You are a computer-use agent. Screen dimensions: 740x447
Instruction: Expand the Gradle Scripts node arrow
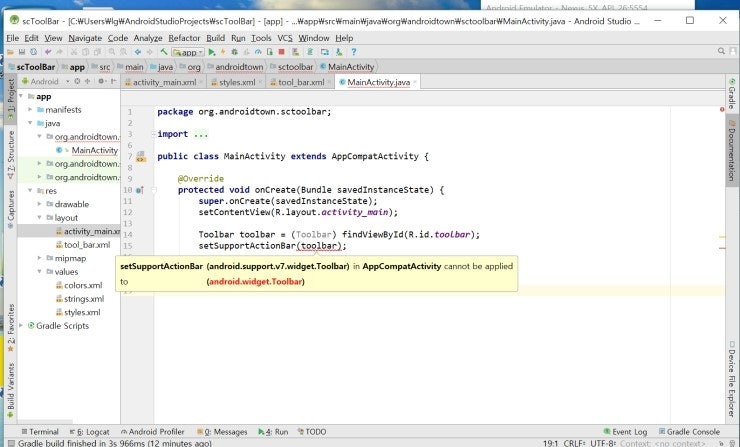[21, 326]
